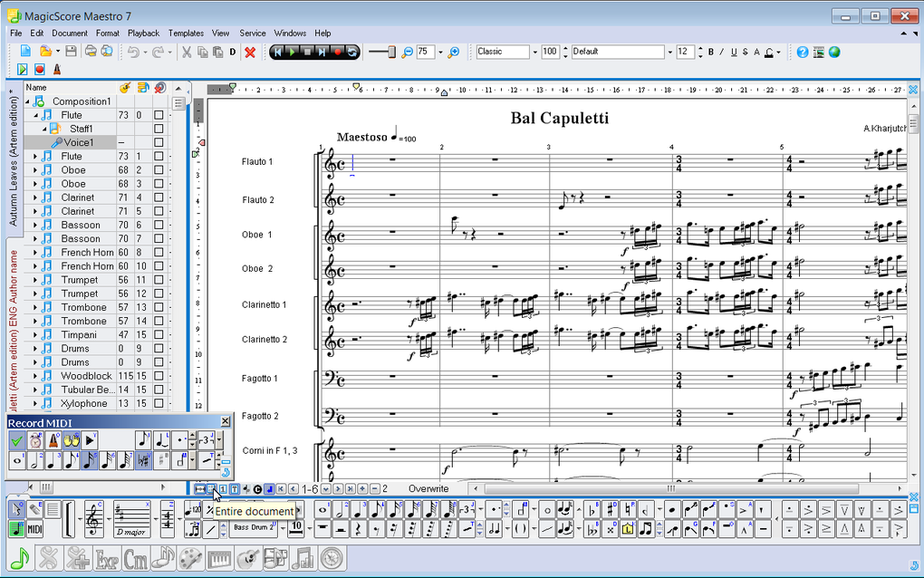Click the zoom slider handle in the toolbar
The height and width of the screenshot is (578, 924).
[x=391, y=52]
